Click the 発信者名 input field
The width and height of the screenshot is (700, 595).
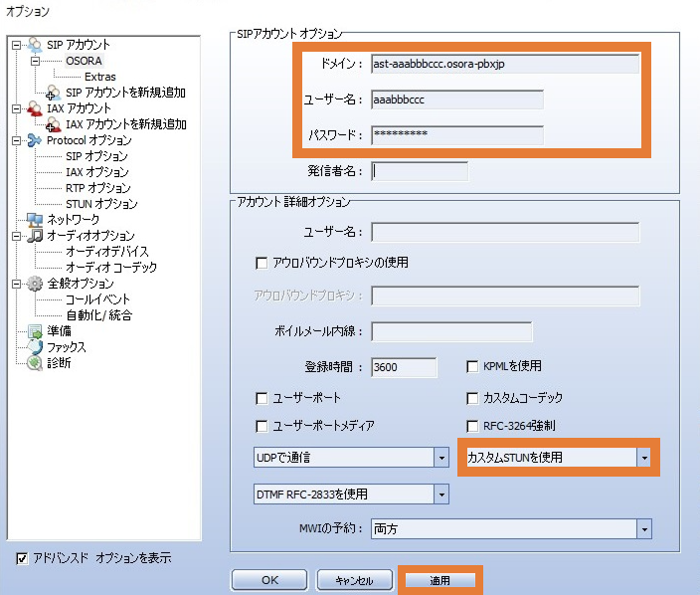pos(419,170)
